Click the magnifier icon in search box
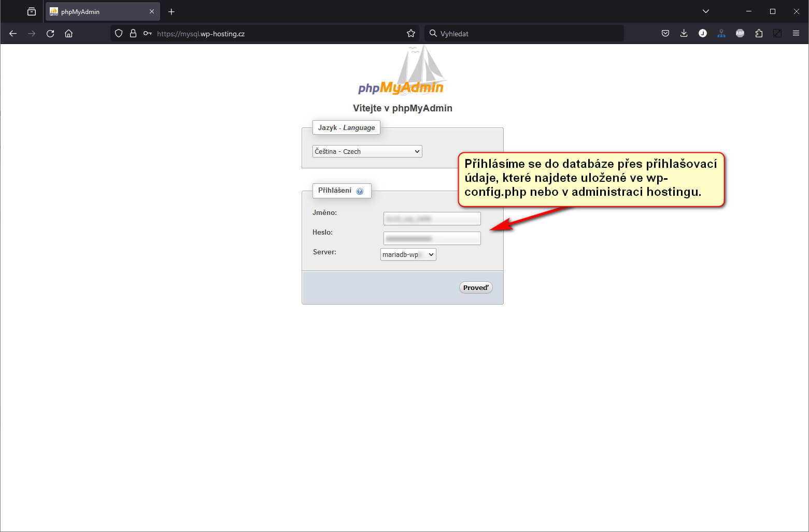The width and height of the screenshot is (809, 532). tap(433, 34)
